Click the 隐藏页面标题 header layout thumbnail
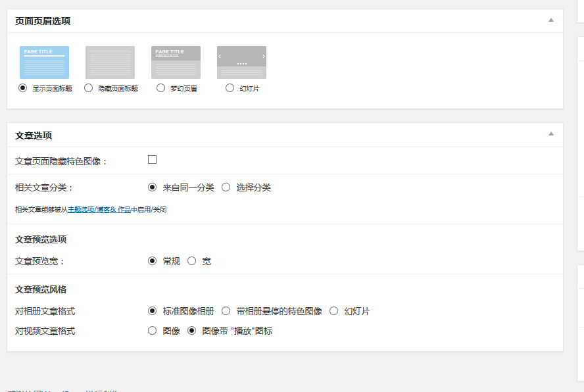Viewport: 584px width, 392px height. pos(110,62)
